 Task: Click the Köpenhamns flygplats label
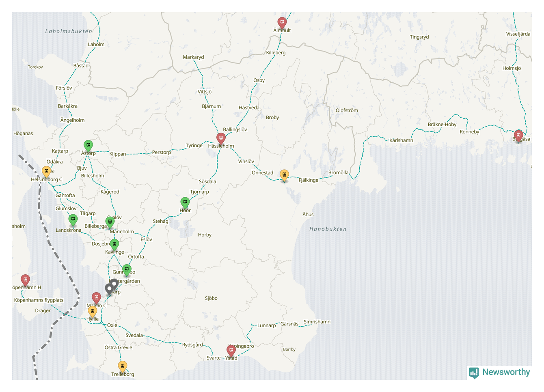click(39, 300)
